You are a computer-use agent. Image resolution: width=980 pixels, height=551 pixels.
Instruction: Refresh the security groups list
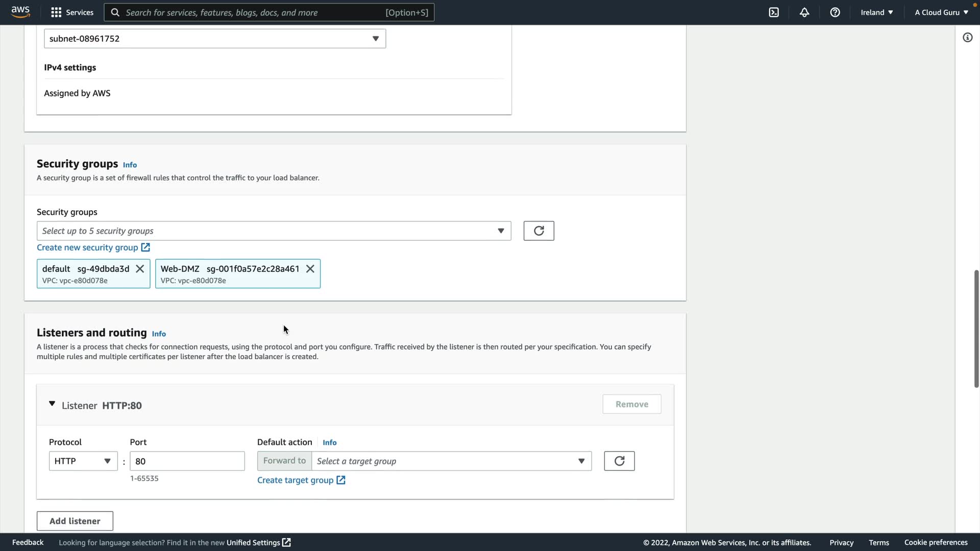[x=538, y=231]
